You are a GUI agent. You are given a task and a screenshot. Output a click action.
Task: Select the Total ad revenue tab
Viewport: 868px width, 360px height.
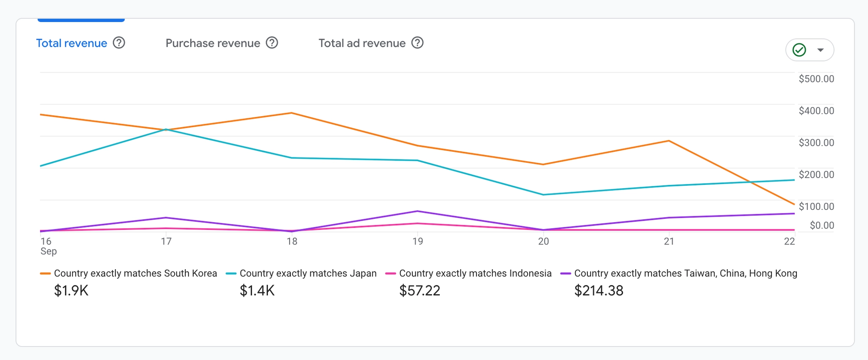[x=362, y=43]
